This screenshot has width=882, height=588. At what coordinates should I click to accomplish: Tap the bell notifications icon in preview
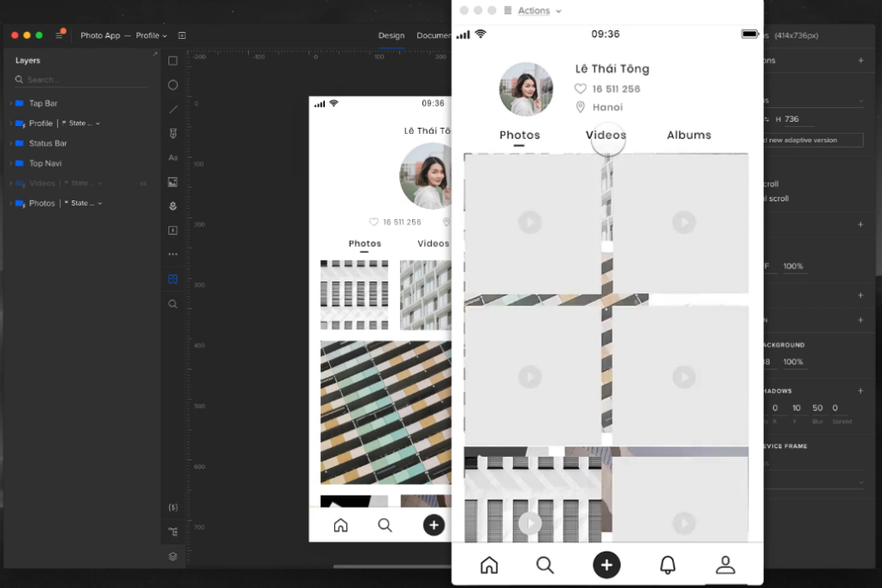tap(667, 565)
